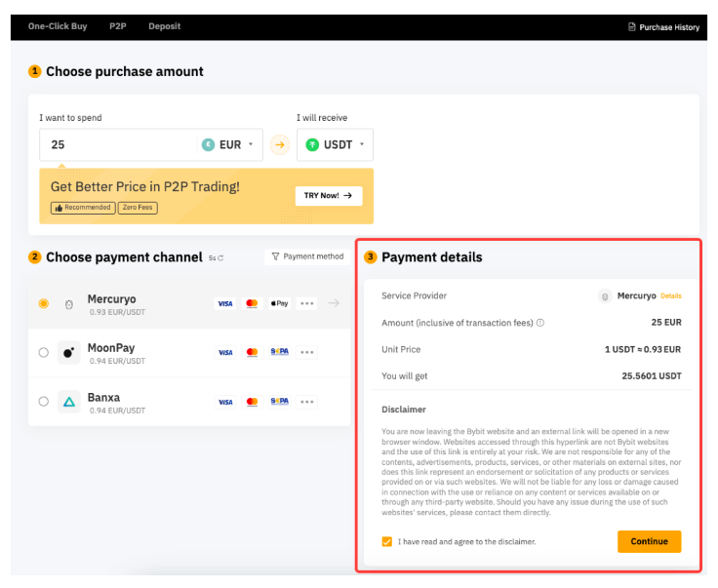718x588 pixels.
Task: Open the Payment method filter
Action: (x=307, y=256)
